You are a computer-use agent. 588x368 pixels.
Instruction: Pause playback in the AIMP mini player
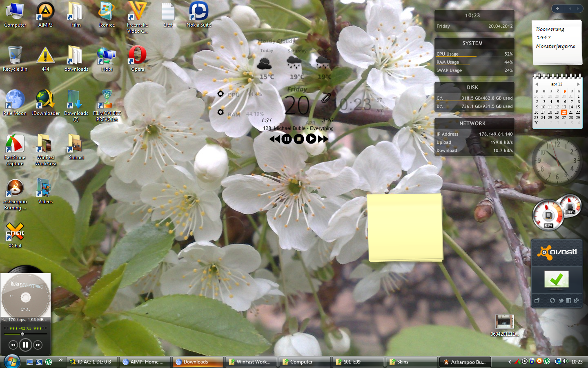point(25,345)
